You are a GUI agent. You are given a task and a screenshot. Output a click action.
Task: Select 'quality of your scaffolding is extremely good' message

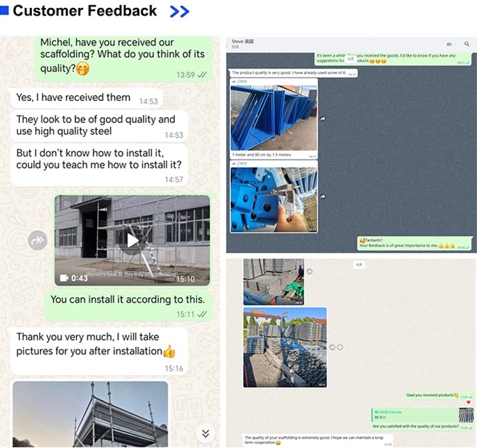(317, 440)
